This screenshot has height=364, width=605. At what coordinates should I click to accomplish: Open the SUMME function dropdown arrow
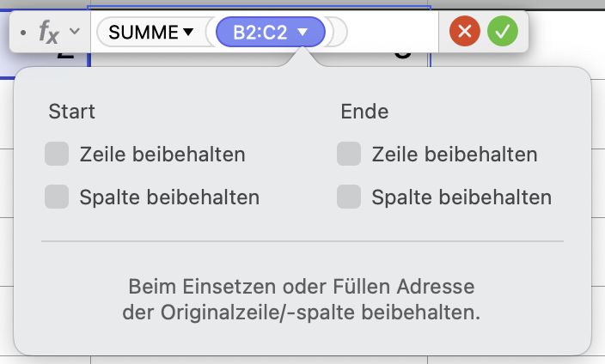pyautogui.click(x=188, y=33)
